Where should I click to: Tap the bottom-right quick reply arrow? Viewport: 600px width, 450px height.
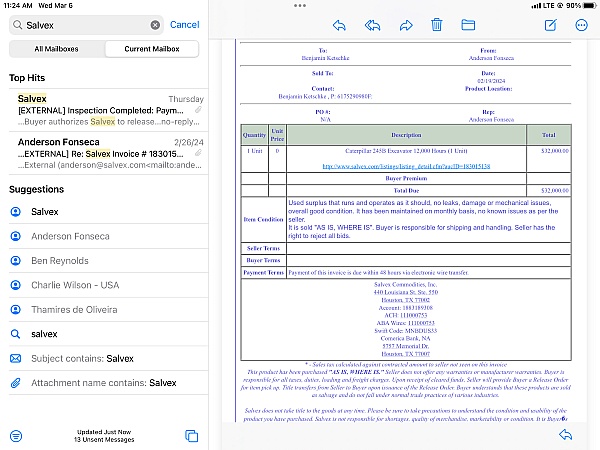click(x=565, y=435)
